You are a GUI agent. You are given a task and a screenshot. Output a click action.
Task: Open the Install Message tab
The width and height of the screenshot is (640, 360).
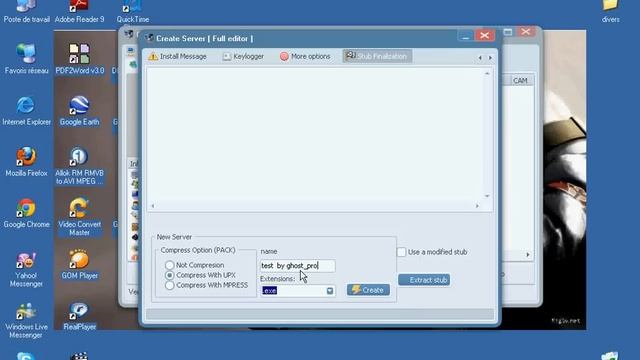tap(178, 56)
